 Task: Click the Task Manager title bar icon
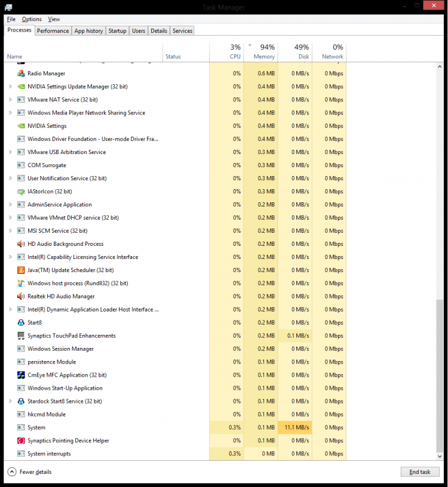(x=8, y=7)
